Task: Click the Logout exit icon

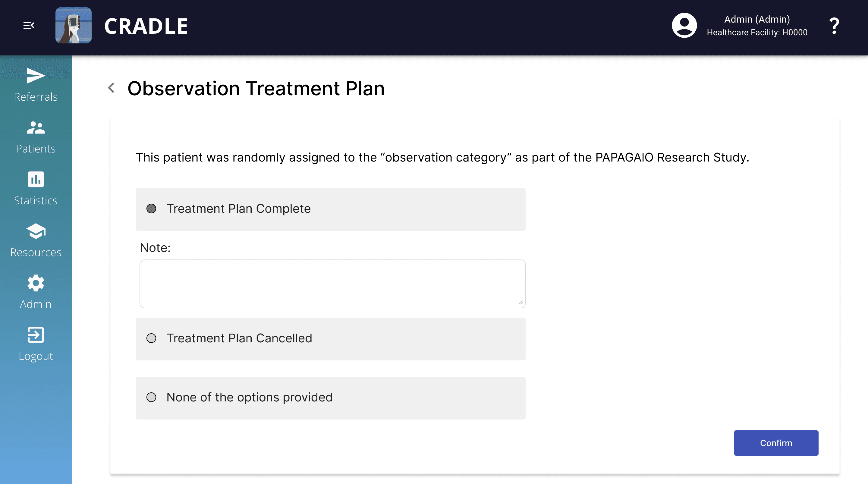Action: pyautogui.click(x=36, y=335)
